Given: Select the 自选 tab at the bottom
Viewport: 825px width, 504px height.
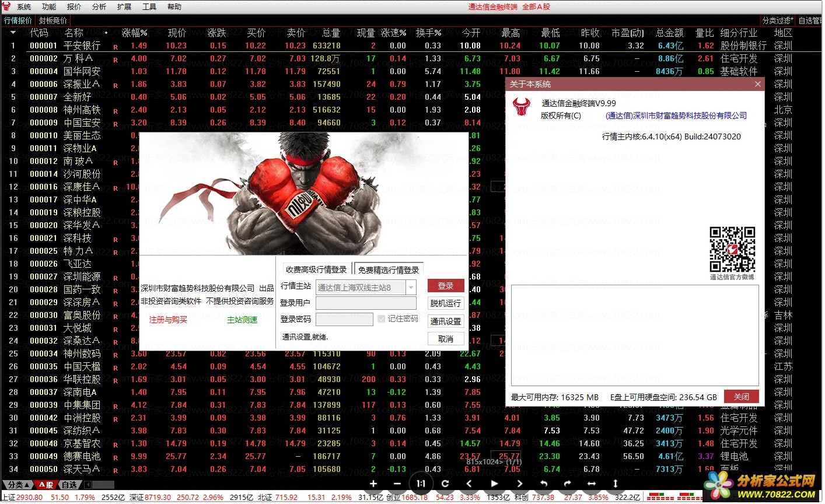Looking at the screenshot, I should (x=69, y=485).
